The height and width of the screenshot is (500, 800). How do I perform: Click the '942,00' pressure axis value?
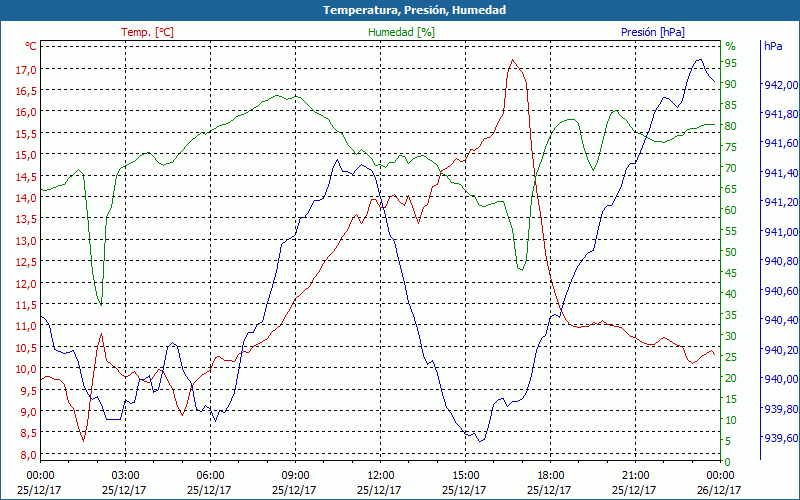point(781,85)
